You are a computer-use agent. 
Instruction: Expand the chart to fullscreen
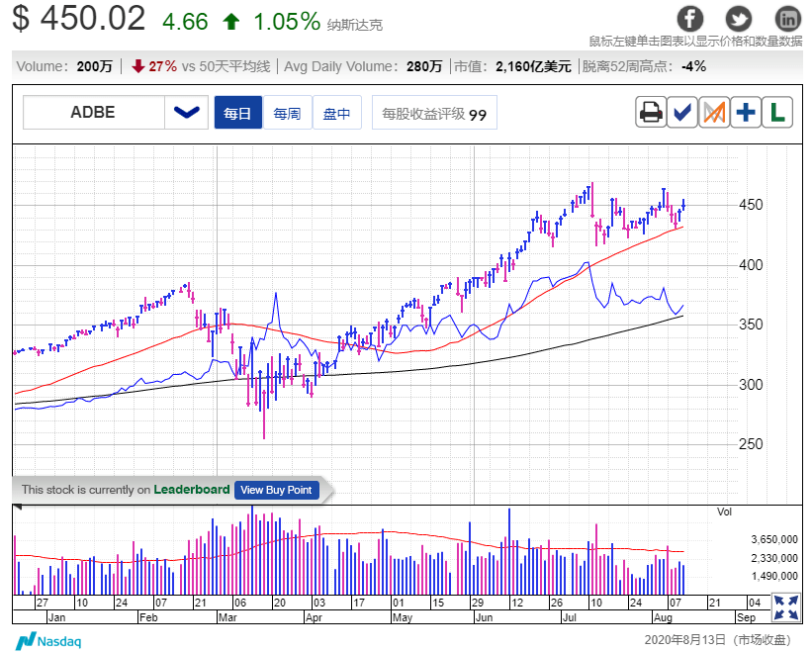785,608
